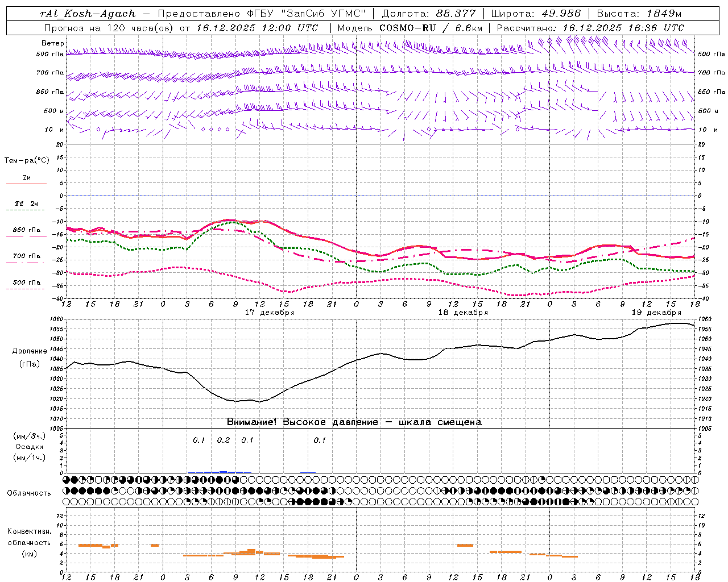Click the station name rAl_Kosh-Agach
The height and width of the screenshot is (582, 728).
tap(88, 14)
